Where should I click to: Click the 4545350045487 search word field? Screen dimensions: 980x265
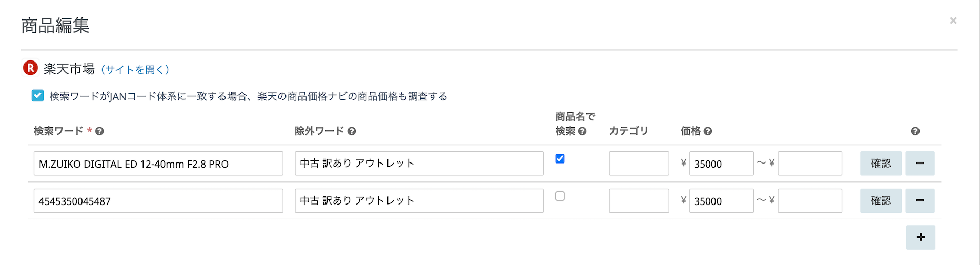coord(158,201)
